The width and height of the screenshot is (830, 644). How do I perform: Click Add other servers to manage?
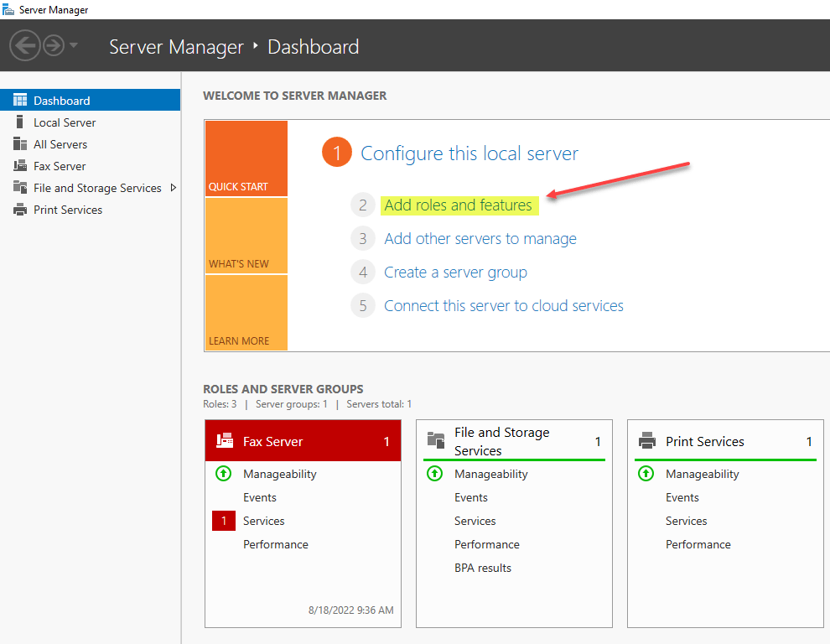(x=480, y=239)
